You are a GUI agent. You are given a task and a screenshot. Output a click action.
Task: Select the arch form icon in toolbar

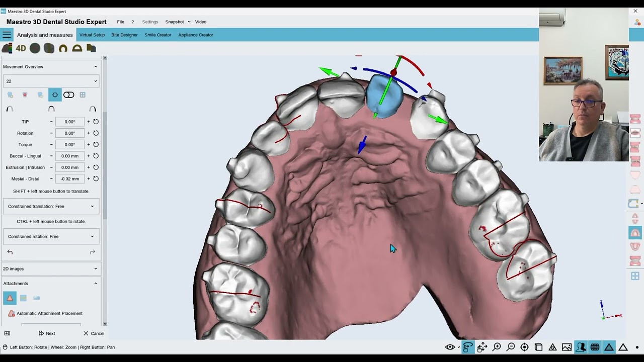[x=63, y=48]
